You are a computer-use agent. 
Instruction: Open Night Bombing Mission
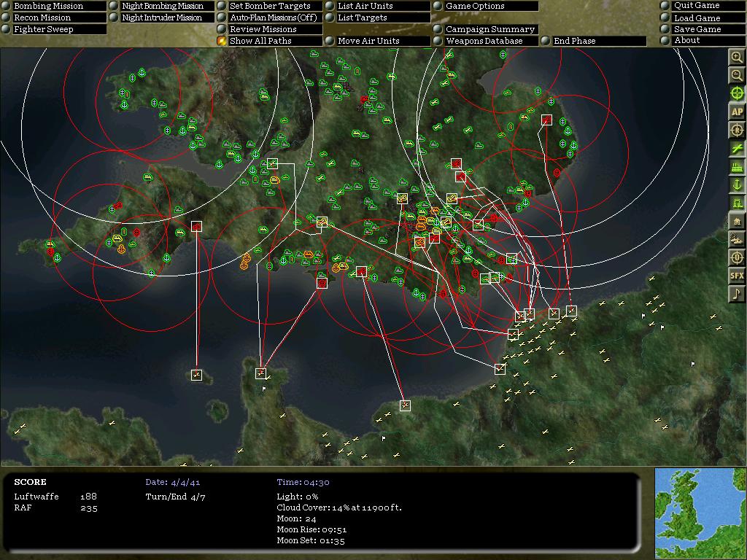(161, 6)
